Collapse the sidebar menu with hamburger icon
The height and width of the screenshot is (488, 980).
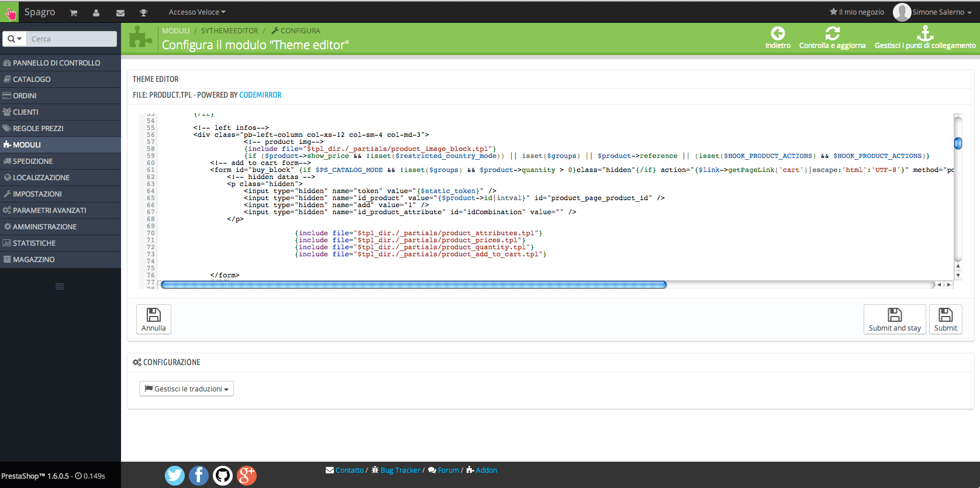(60, 286)
